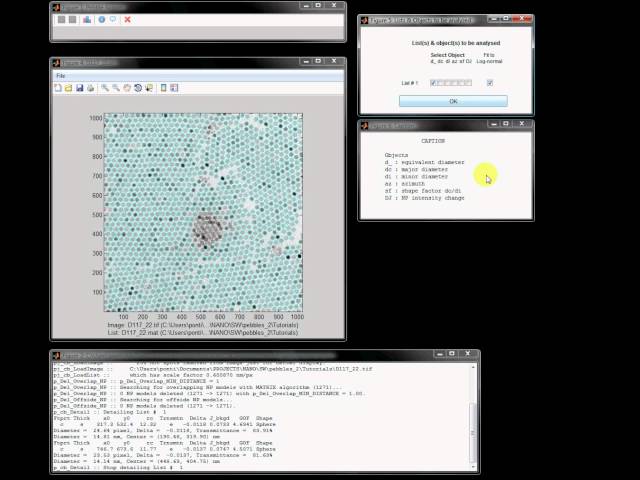Click 'az : azimuth' caption line
Screen dimensions: 640x480
[404, 184]
